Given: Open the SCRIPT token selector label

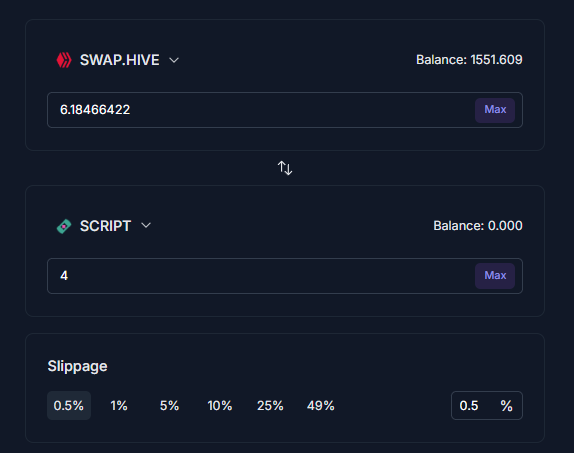Looking at the screenshot, I should pyautogui.click(x=105, y=226).
